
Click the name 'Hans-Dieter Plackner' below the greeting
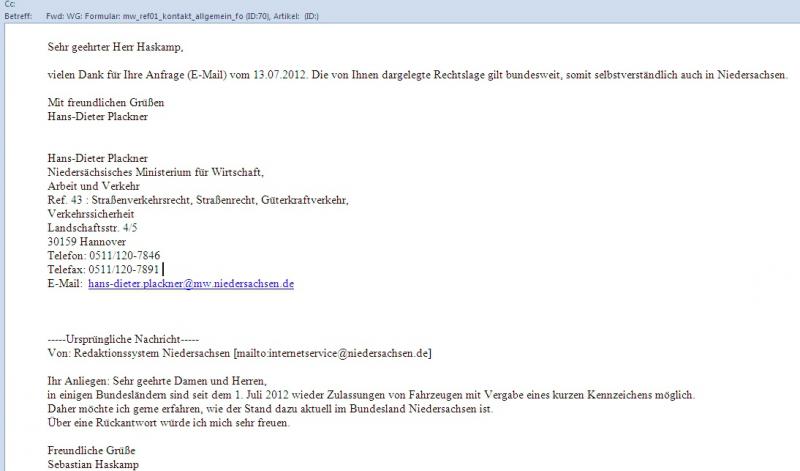[97, 116]
